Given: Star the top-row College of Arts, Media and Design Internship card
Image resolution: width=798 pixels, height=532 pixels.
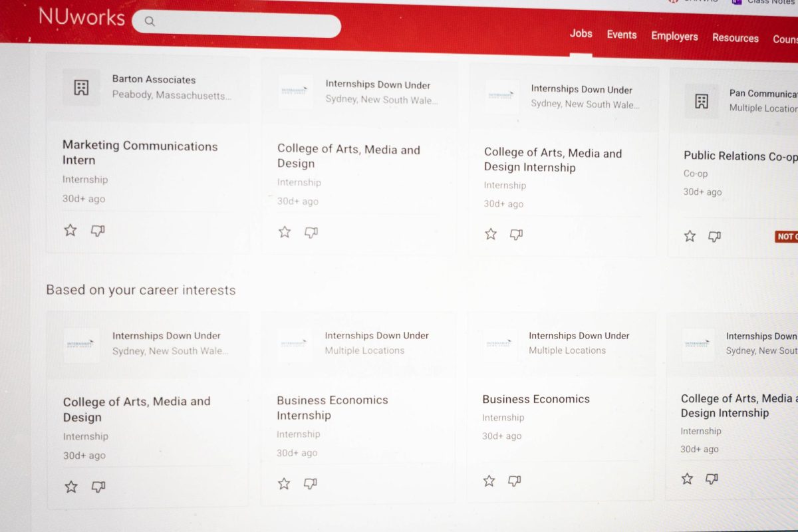Looking at the screenshot, I should (x=491, y=233).
